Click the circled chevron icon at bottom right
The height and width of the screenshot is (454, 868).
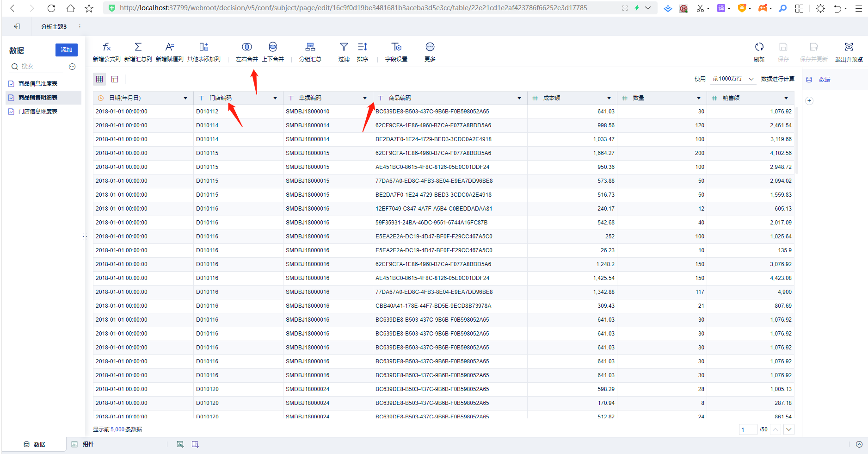click(x=859, y=444)
